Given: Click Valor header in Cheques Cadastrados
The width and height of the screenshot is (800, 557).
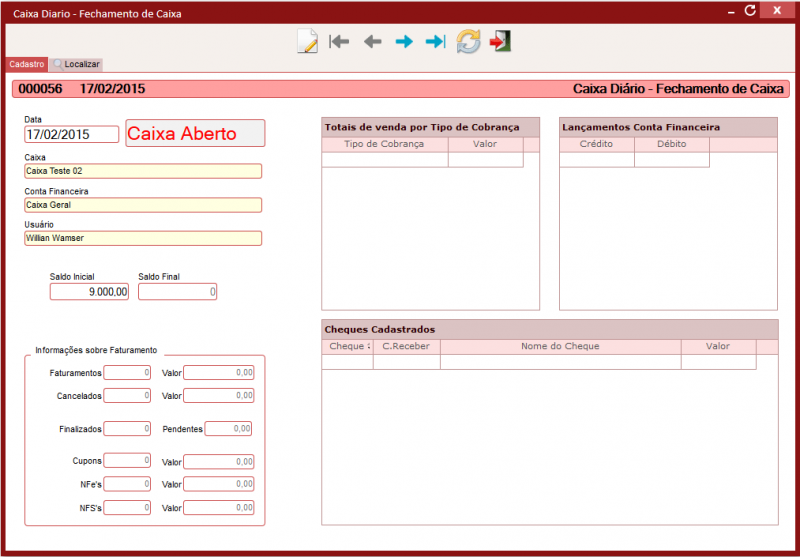Looking at the screenshot, I should pos(718,346).
